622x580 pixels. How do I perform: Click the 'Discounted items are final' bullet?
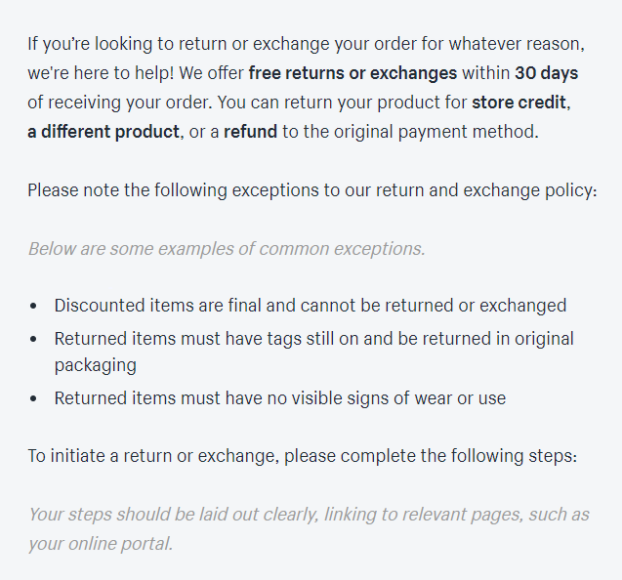pos(310,306)
